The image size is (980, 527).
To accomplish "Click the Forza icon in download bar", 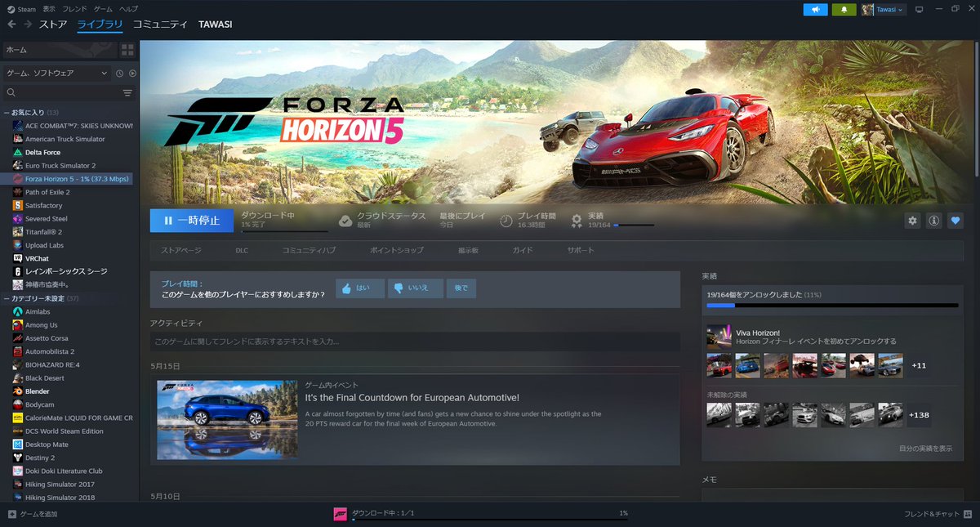I will [x=341, y=514].
